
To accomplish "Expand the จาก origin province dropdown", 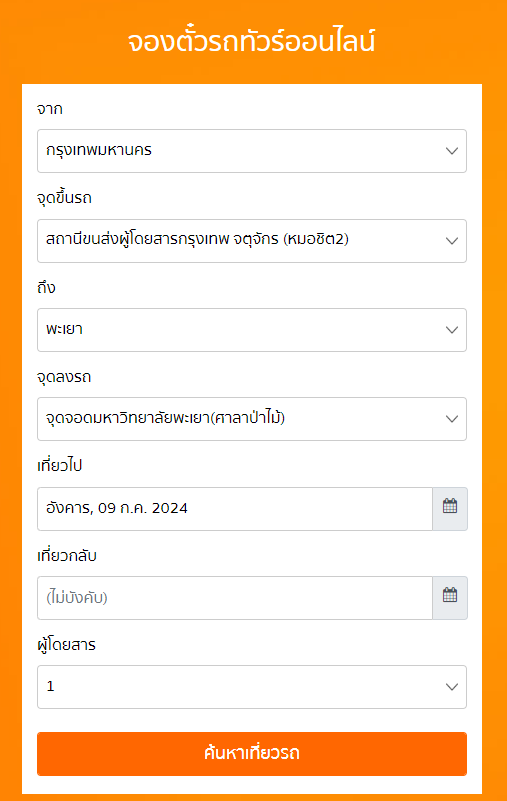I will (252, 151).
